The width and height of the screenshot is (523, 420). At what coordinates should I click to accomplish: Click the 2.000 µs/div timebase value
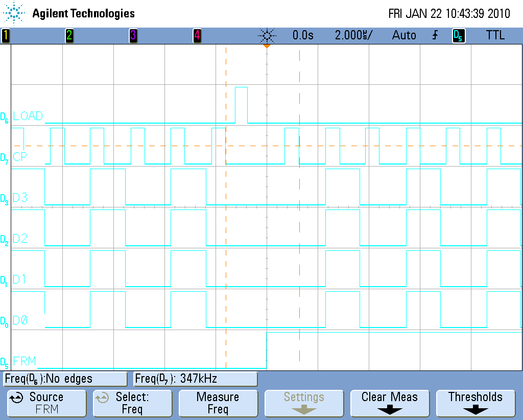[x=354, y=35]
